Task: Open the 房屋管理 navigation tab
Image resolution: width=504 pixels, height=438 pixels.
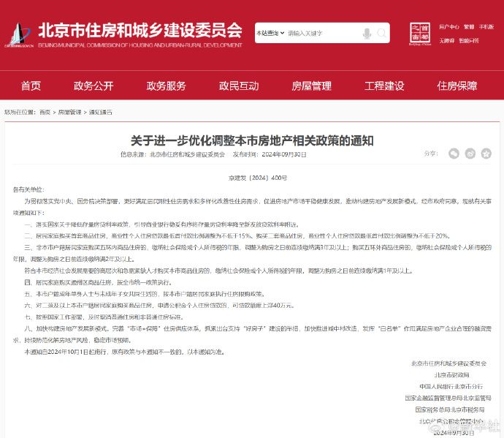Action: click(x=311, y=86)
